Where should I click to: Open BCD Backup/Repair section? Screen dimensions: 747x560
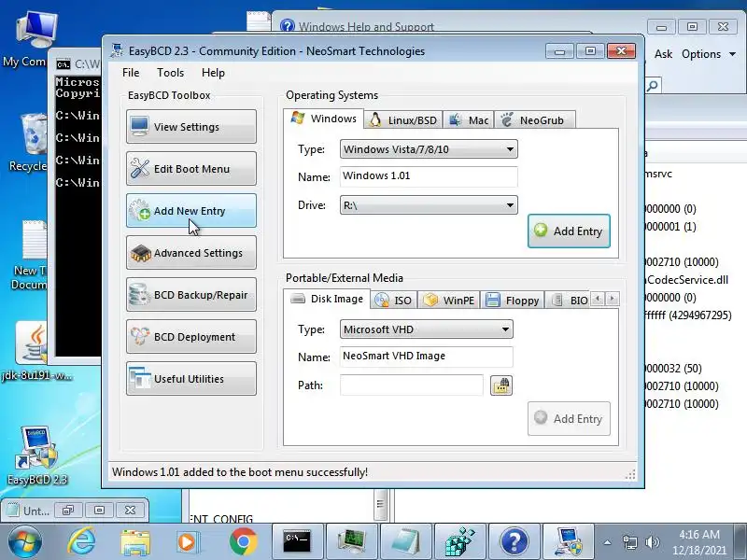point(191,294)
